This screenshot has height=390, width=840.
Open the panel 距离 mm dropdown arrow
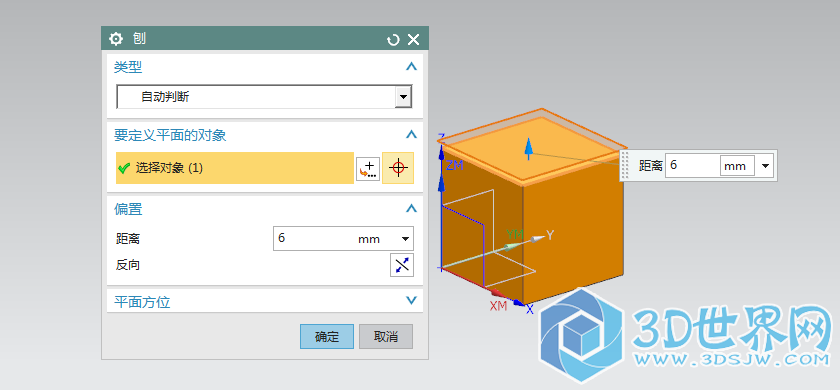coord(405,239)
